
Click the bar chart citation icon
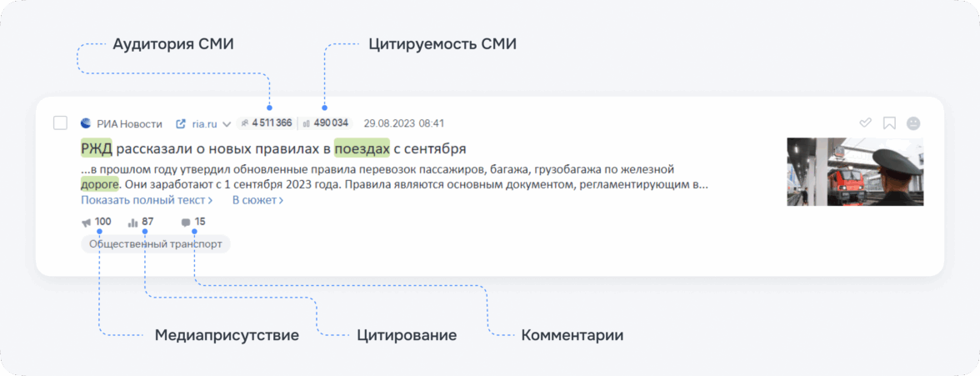tap(132, 223)
